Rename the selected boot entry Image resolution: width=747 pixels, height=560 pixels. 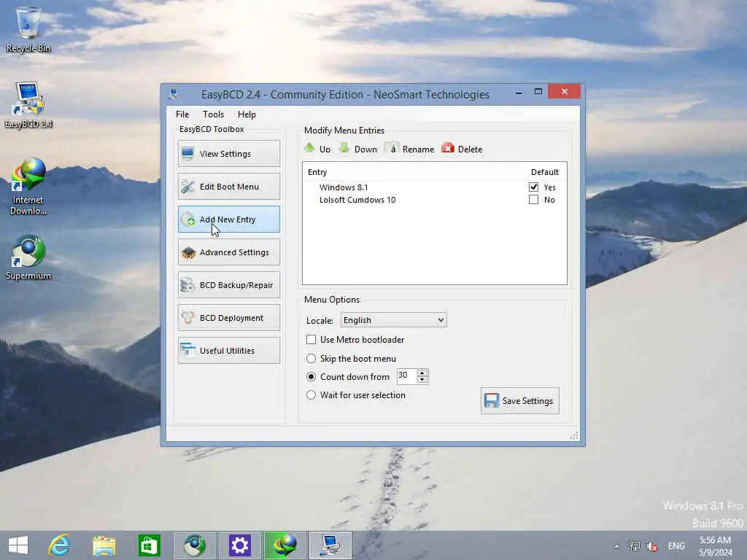410,149
